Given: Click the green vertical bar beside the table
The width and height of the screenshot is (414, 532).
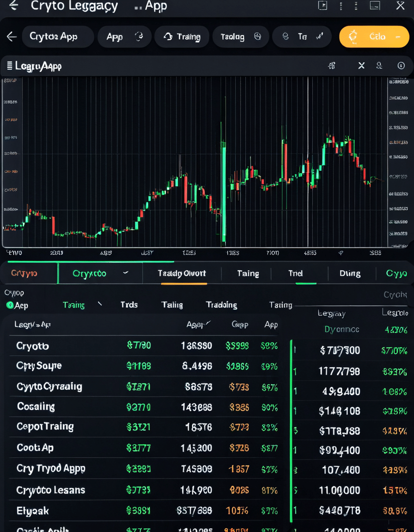Looking at the screenshot, I should [291, 430].
